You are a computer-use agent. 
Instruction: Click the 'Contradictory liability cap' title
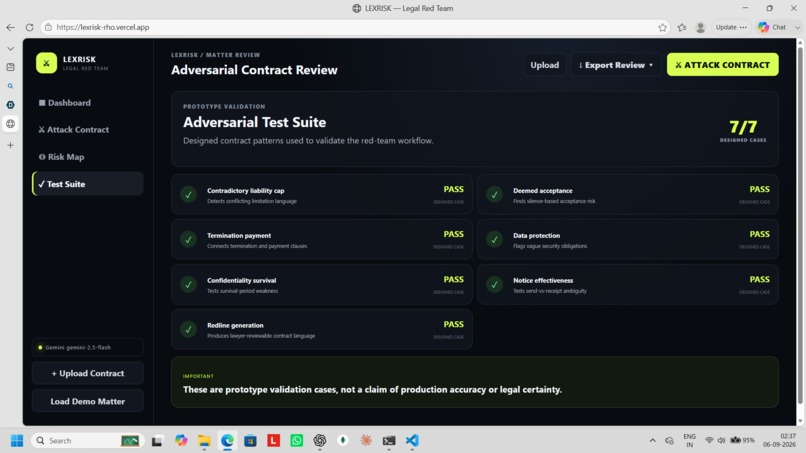[246, 190]
